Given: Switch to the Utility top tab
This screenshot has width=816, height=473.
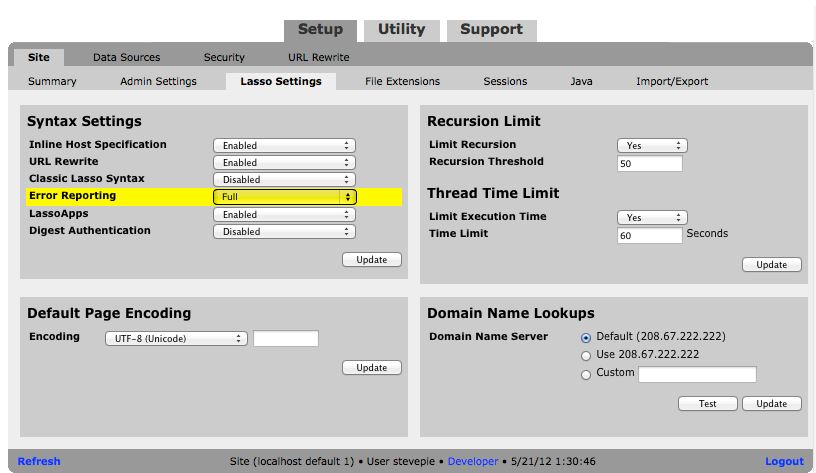Looking at the screenshot, I should pos(401,30).
